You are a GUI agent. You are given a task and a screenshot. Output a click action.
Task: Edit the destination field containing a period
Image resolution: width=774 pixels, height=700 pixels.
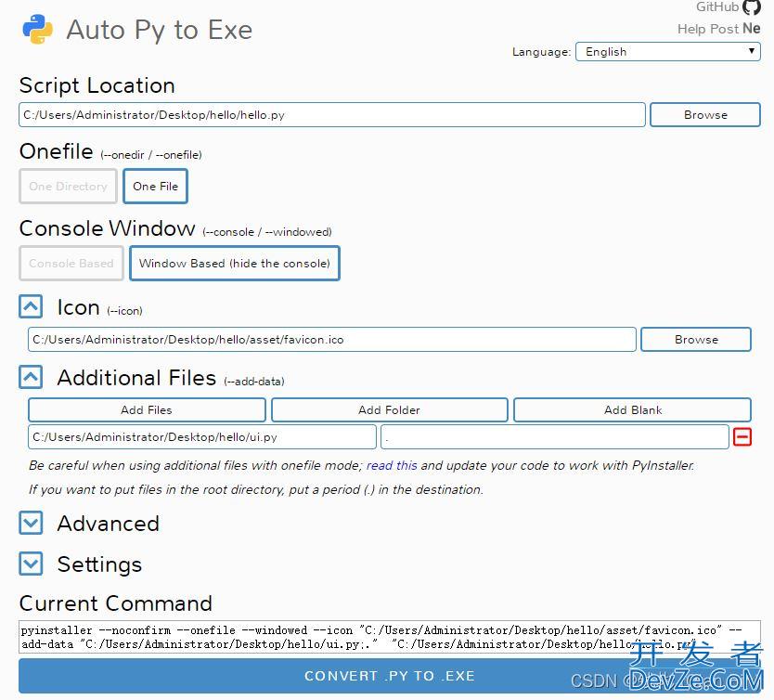(x=554, y=437)
